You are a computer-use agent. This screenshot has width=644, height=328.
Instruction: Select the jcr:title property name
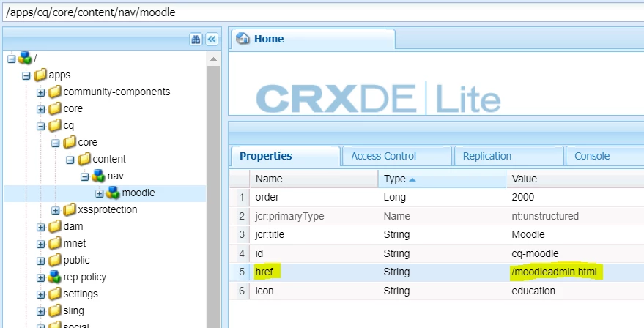pos(270,235)
